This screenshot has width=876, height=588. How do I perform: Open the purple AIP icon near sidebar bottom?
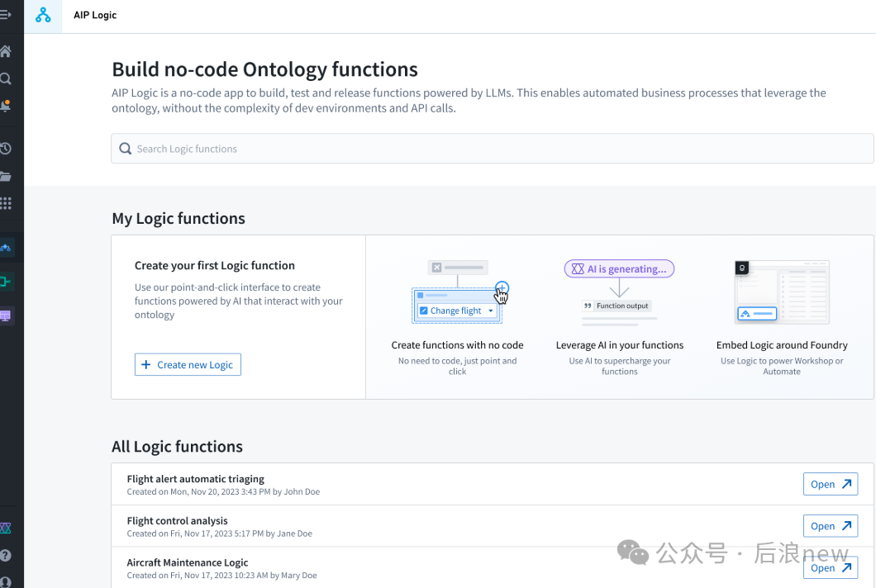[6, 529]
